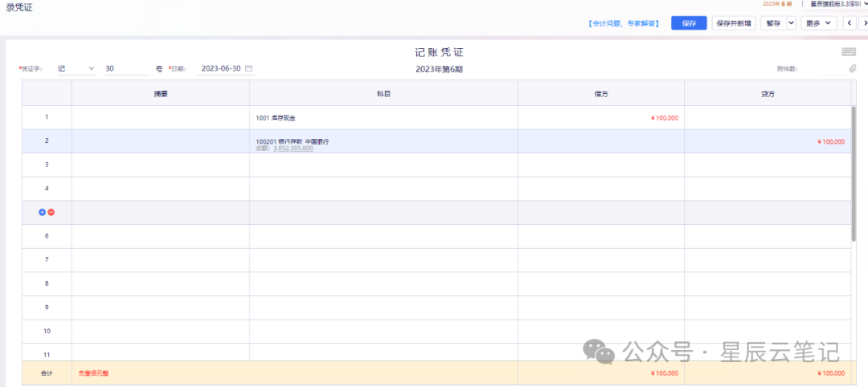Click the row 1 debit amount ￥100.000

click(665, 118)
